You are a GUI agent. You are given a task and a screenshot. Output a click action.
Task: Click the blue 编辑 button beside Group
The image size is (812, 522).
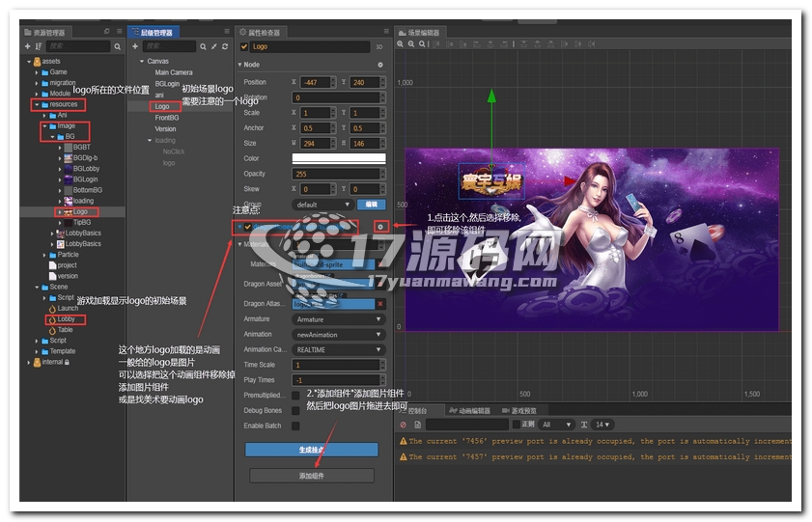(372, 205)
